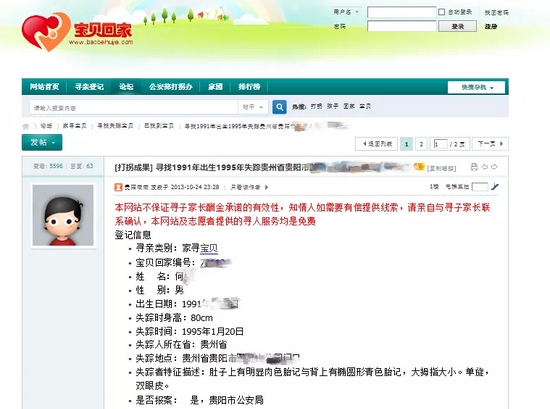The image size is (550, 409).
Task: Click the 家寻宝贝 breadcrumb link
Action: (x=74, y=126)
